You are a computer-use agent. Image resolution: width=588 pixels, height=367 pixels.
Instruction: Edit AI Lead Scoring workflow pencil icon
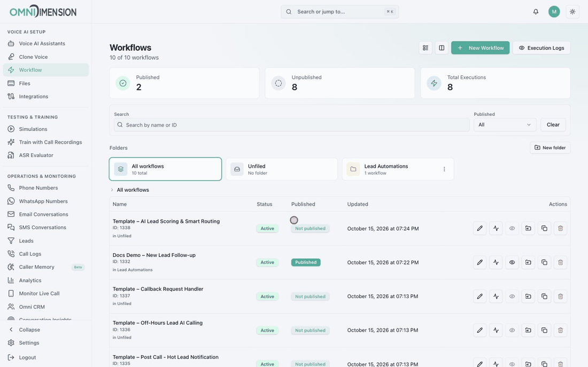(x=479, y=228)
